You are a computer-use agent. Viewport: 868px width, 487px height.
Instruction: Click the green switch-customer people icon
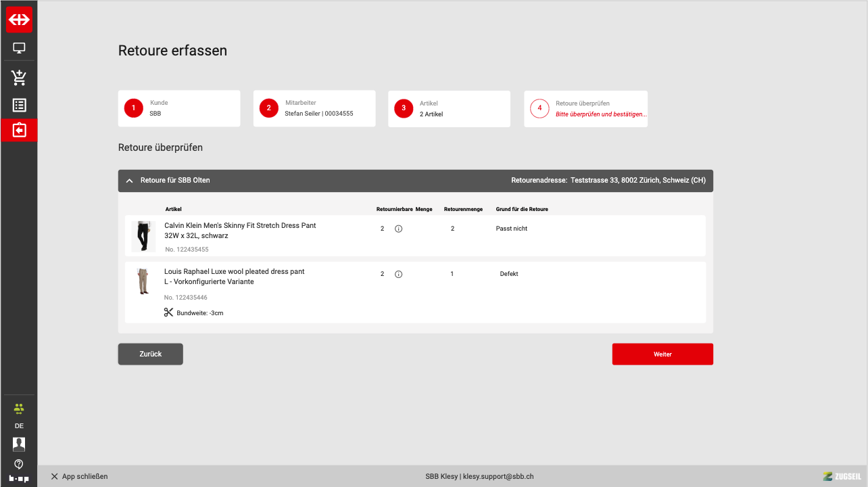[x=19, y=409]
